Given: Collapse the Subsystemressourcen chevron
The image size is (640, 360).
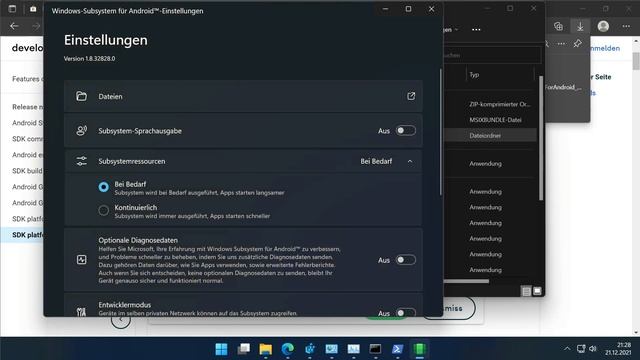Looking at the screenshot, I should pos(410,161).
